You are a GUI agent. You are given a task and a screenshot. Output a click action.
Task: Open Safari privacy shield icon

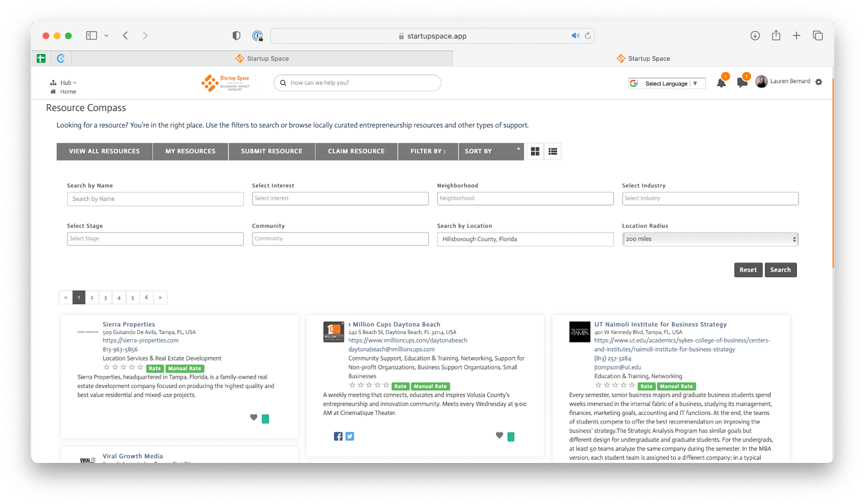click(x=236, y=36)
